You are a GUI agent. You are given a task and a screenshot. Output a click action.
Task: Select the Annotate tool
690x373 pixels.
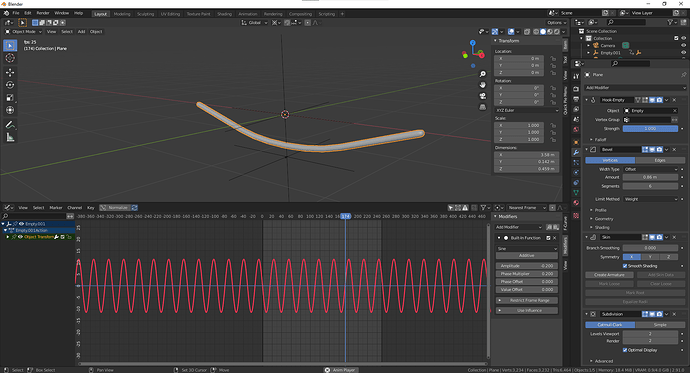point(10,125)
